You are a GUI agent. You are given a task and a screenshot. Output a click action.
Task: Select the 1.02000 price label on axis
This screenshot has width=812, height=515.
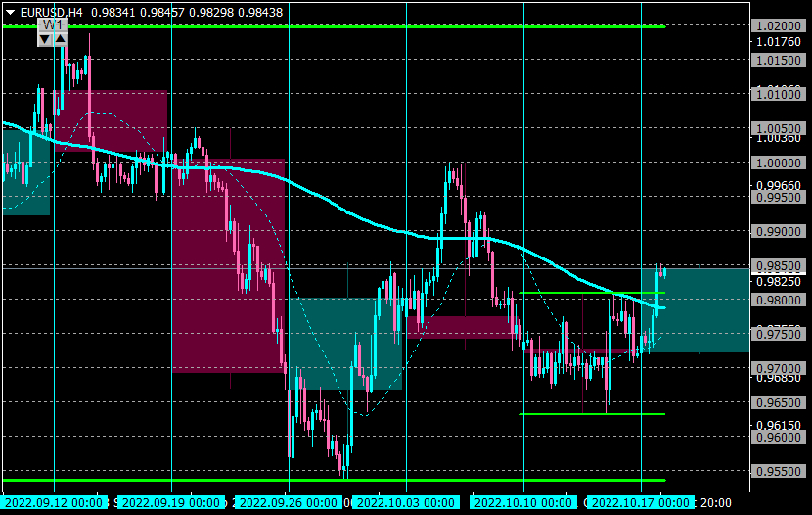pyautogui.click(x=779, y=25)
